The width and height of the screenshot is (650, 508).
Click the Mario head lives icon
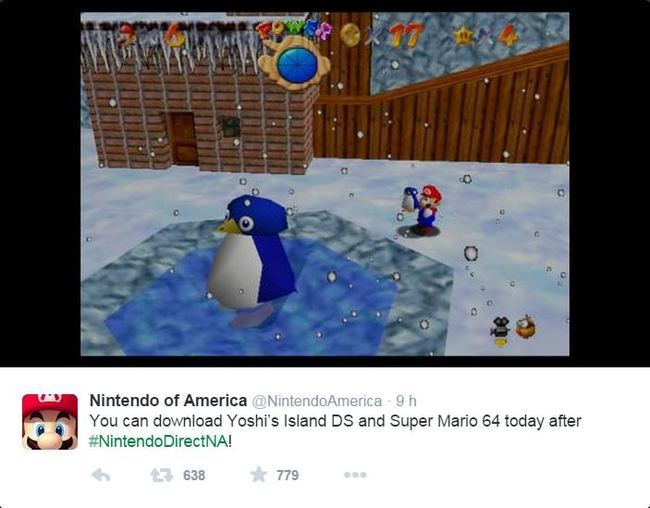click(127, 35)
